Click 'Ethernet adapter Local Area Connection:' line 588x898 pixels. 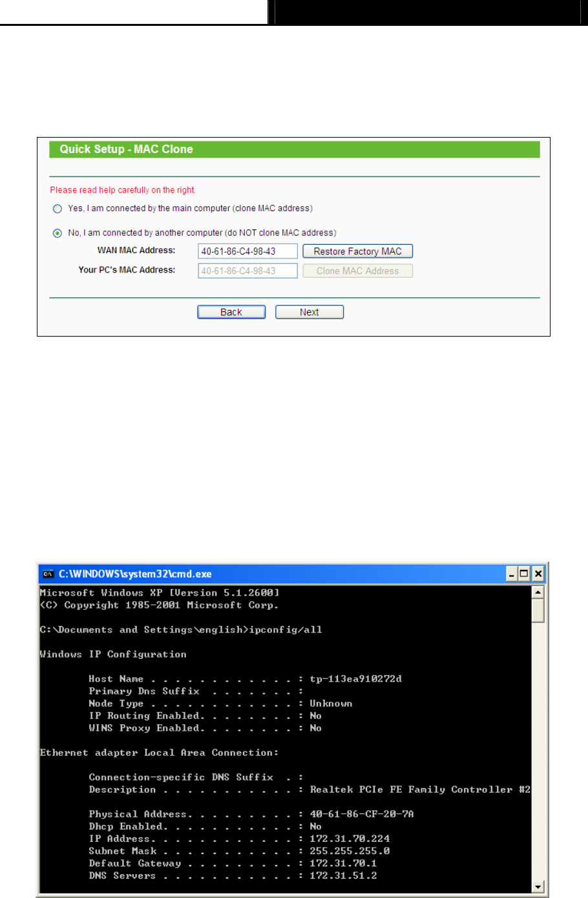160,753
